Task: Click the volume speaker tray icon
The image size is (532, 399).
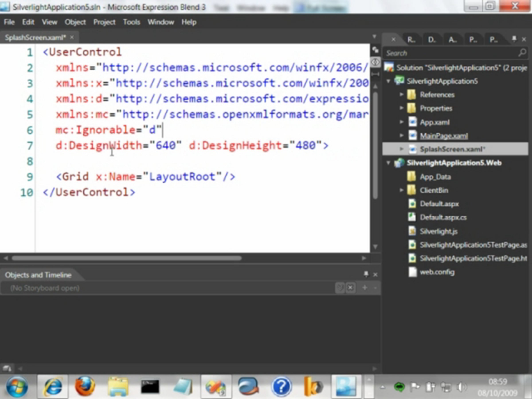Action: tap(461, 387)
